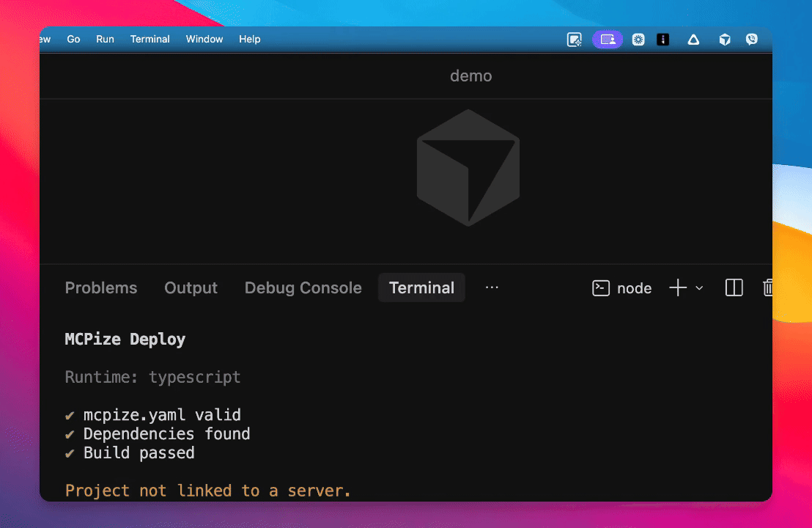Image resolution: width=812 pixels, height=528 pixels.
Task: Show more panel tabs via ellipsis
Action: [x=492, y=287]
